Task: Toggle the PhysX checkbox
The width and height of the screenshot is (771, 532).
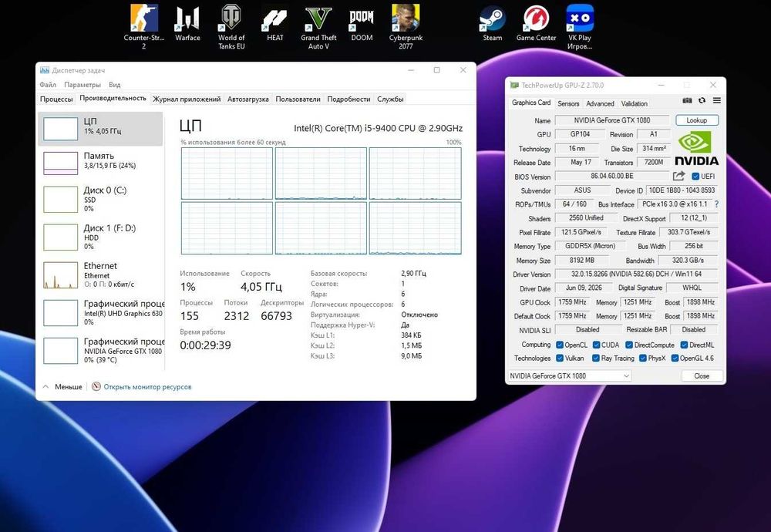Action: (643, 358)
